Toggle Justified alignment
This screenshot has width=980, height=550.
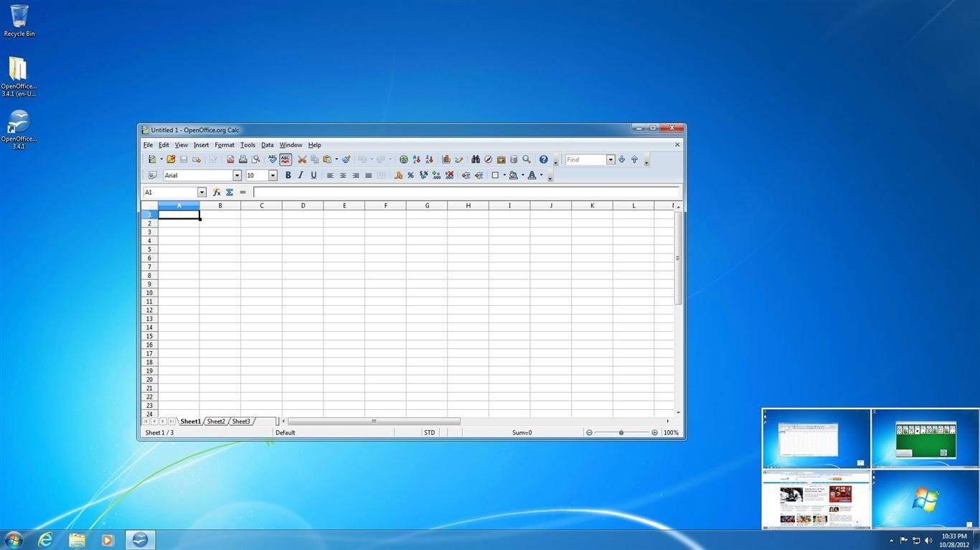coord(369,175)
